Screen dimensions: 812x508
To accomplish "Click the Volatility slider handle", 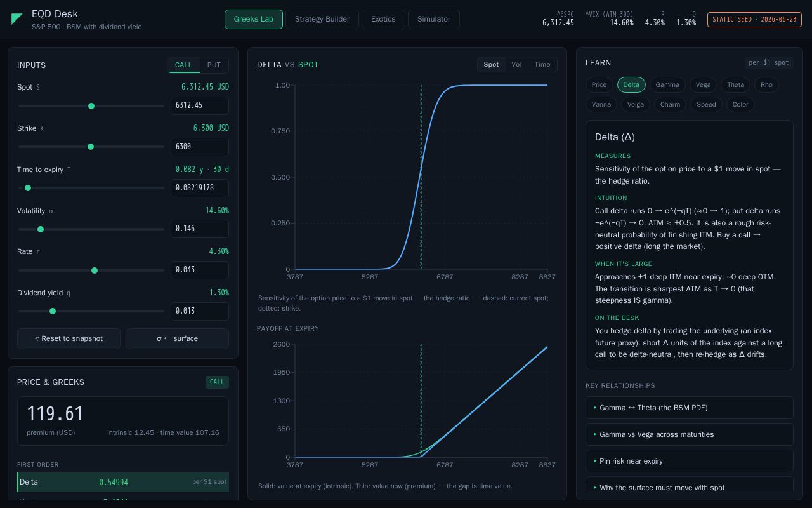I will click(41, 229).
